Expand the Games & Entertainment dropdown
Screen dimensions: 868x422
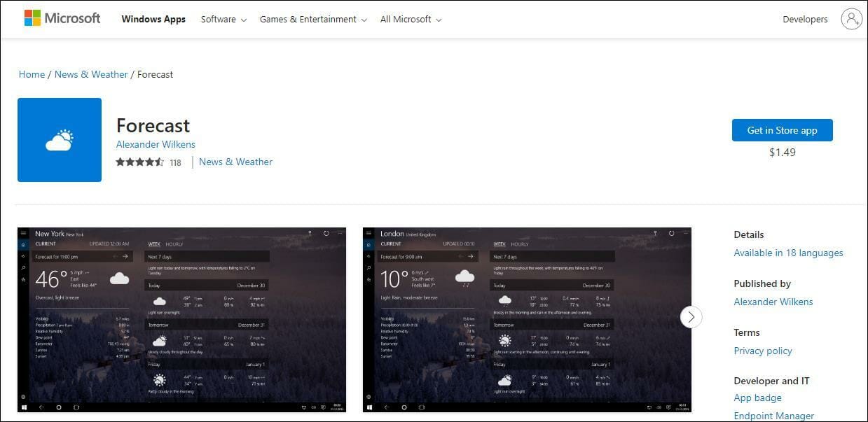[x=308, y=19]
